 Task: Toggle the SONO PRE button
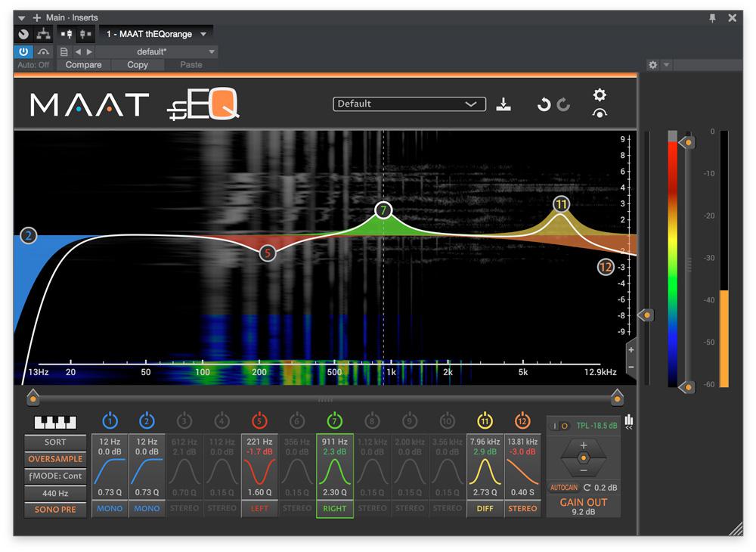[x=55, y=510]
